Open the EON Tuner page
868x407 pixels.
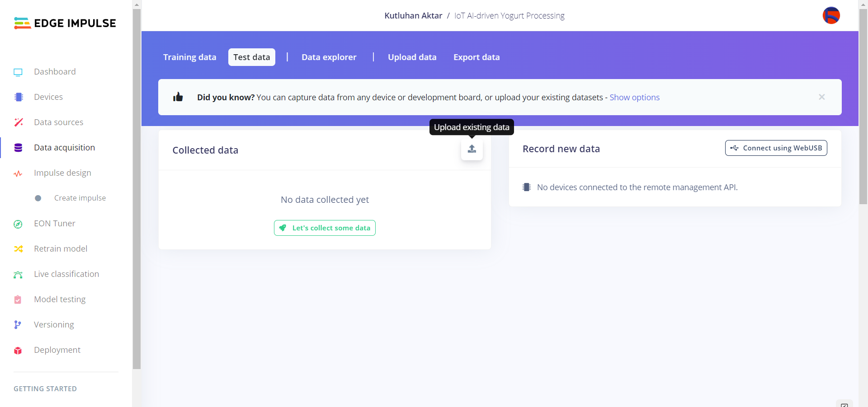pyautogui.click(x=54, y=224)
